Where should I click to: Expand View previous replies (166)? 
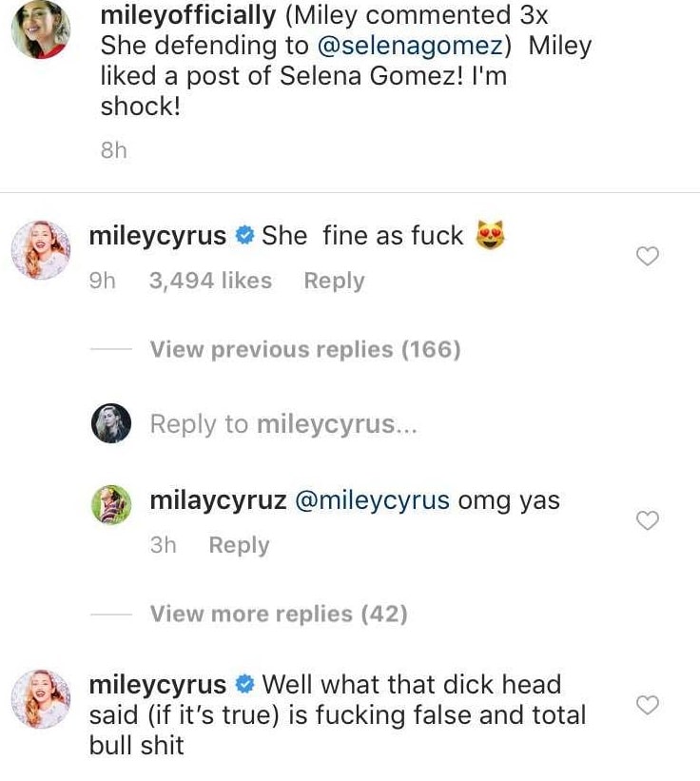tap(304, 350)
